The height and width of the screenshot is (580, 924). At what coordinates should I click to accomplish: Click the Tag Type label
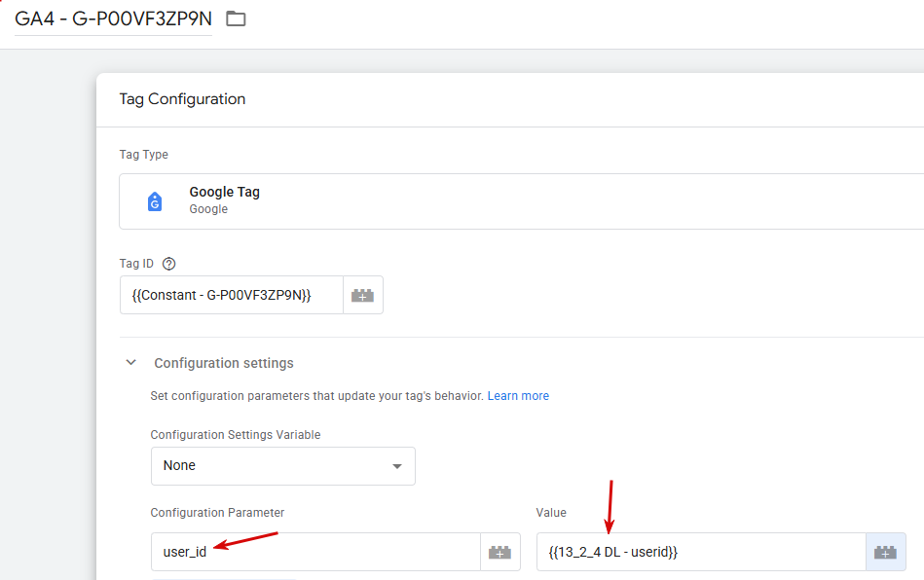144,155
